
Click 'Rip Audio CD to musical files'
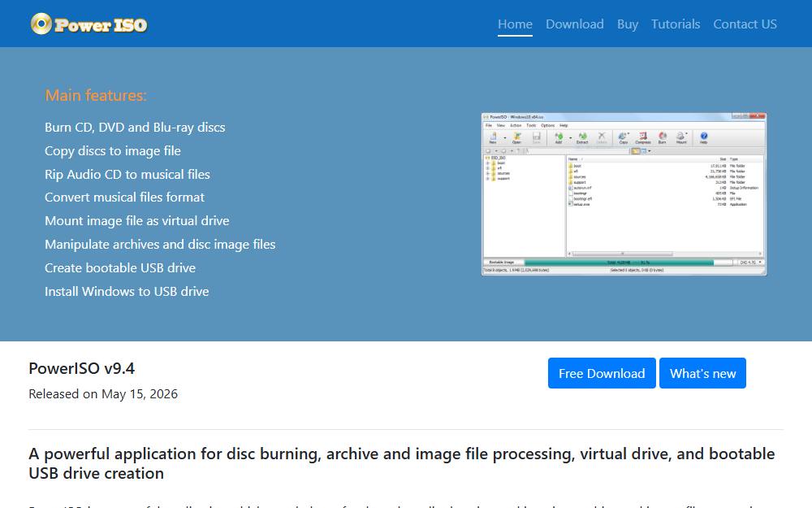(127, 174)
